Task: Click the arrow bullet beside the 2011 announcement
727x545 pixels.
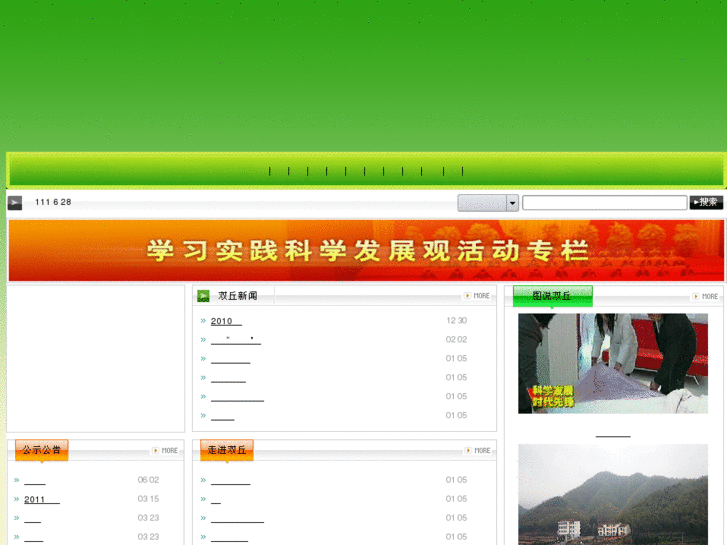Action: (17, 500)
